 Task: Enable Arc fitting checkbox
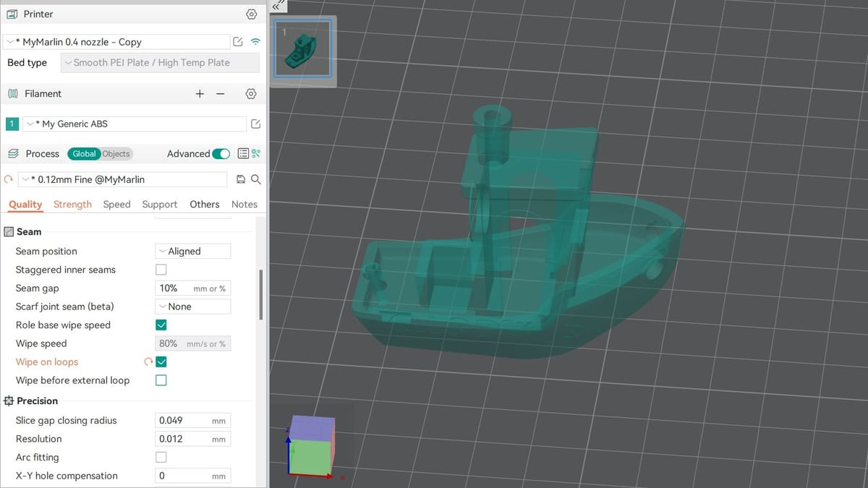(161, 458)
